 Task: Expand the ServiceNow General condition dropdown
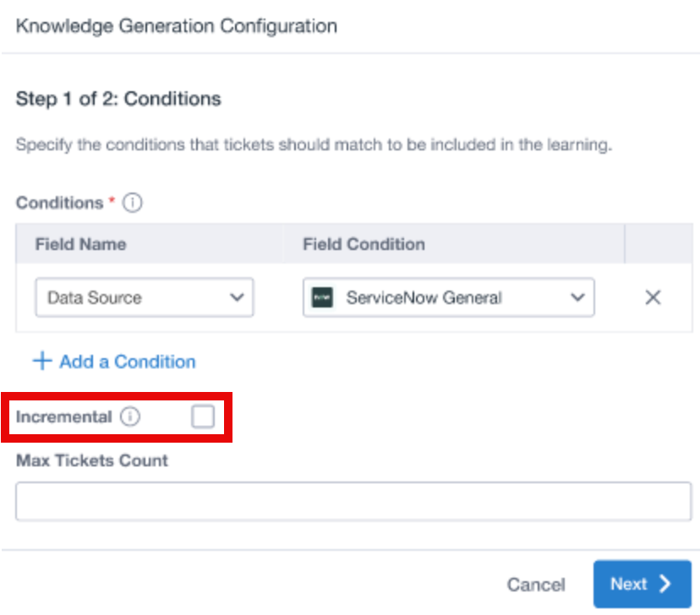448,297
